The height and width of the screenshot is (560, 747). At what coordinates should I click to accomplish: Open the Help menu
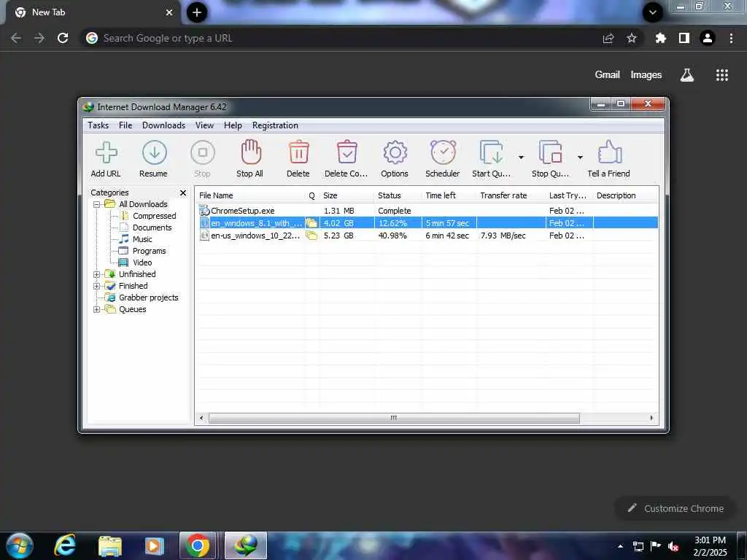pos(233,125)
